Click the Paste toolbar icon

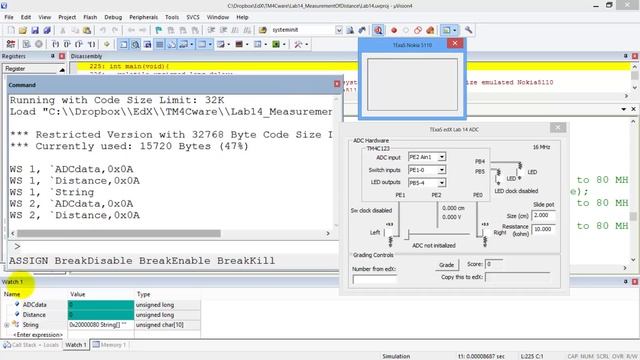87,30
